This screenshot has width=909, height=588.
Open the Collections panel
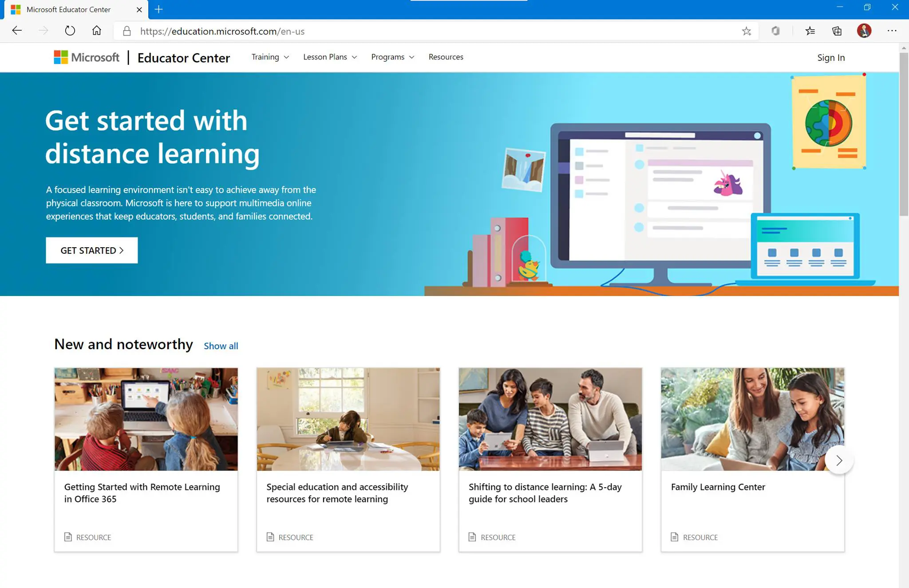[837, 31]
